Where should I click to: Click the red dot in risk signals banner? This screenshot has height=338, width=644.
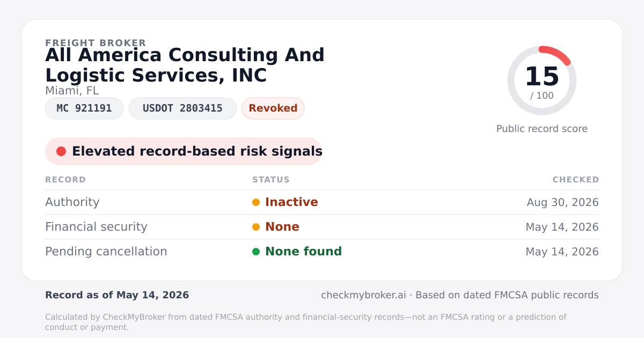point(61,151)
